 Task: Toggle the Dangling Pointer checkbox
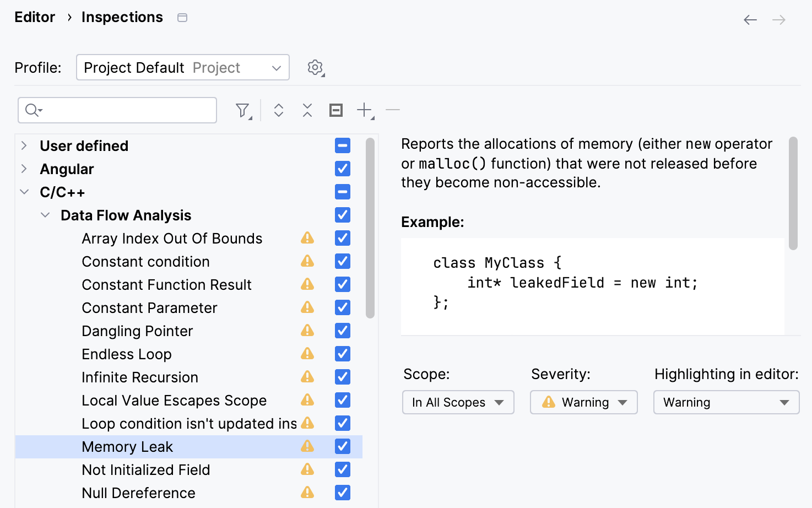[343, 331]
